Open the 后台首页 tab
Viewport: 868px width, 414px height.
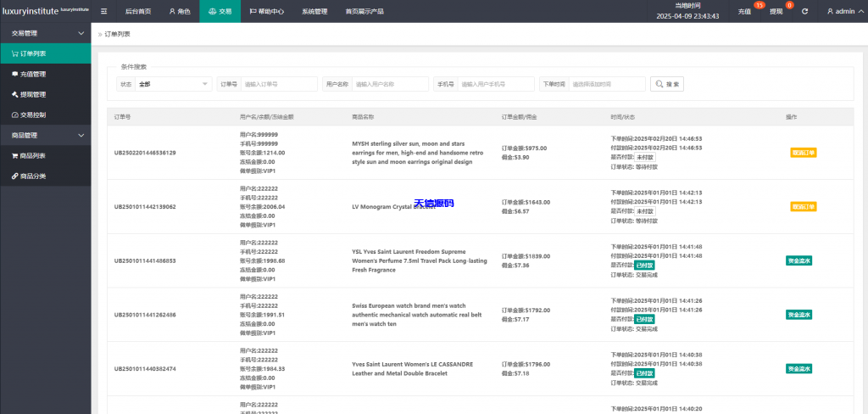(138, 11)
